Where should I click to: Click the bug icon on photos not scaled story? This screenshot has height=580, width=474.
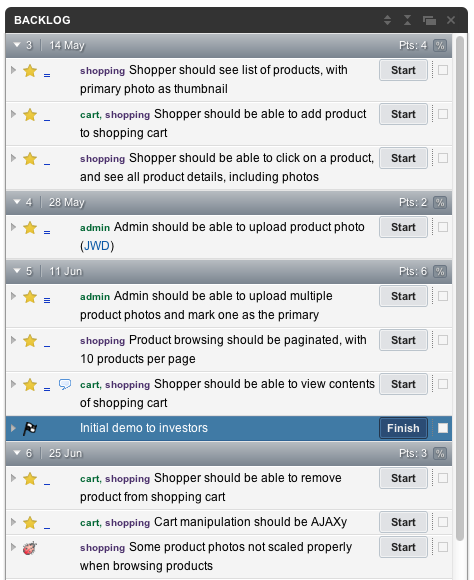[x=30, y=547]
